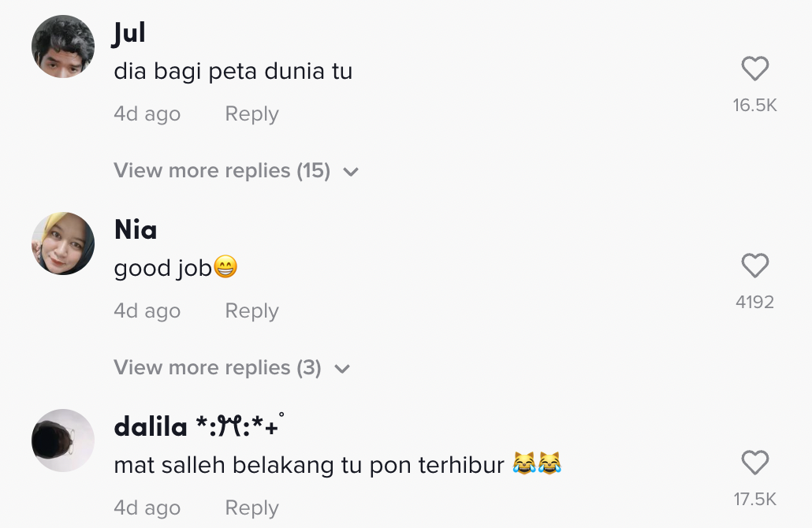Click the 16.5K like count
This screenshot has height=528, width=812.
point(754,105)
